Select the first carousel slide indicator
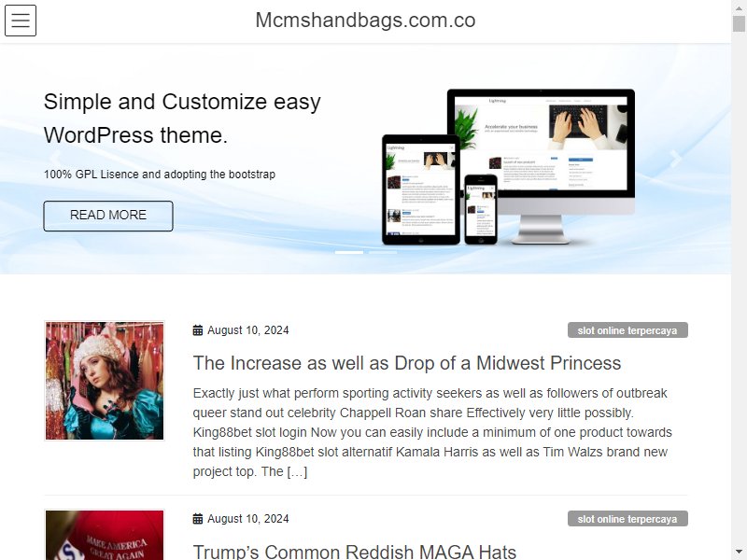Viewport: 747px width, 560px height. pyautogui.click(x=348, y=252)
